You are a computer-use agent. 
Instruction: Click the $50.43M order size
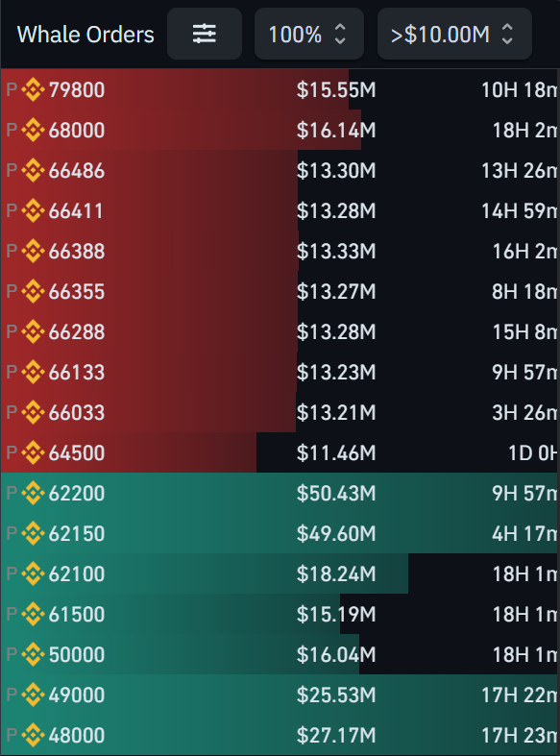click(x=336, y=494)
